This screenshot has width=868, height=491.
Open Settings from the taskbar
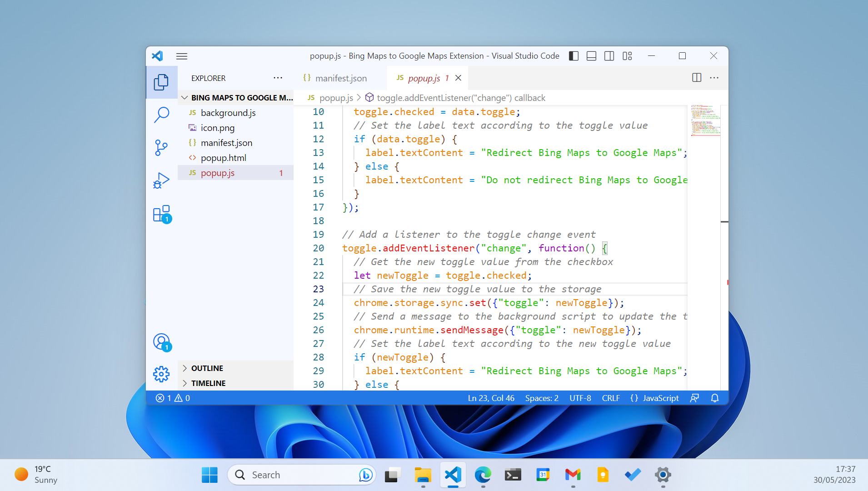point(663,475)
